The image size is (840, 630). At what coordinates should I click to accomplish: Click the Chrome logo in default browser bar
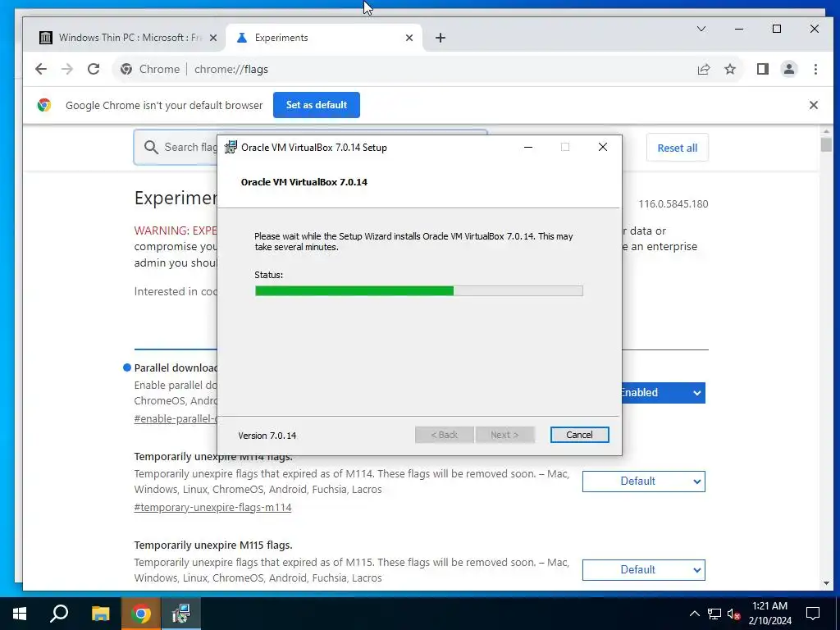pyautogui.click(x=44, y=105)
